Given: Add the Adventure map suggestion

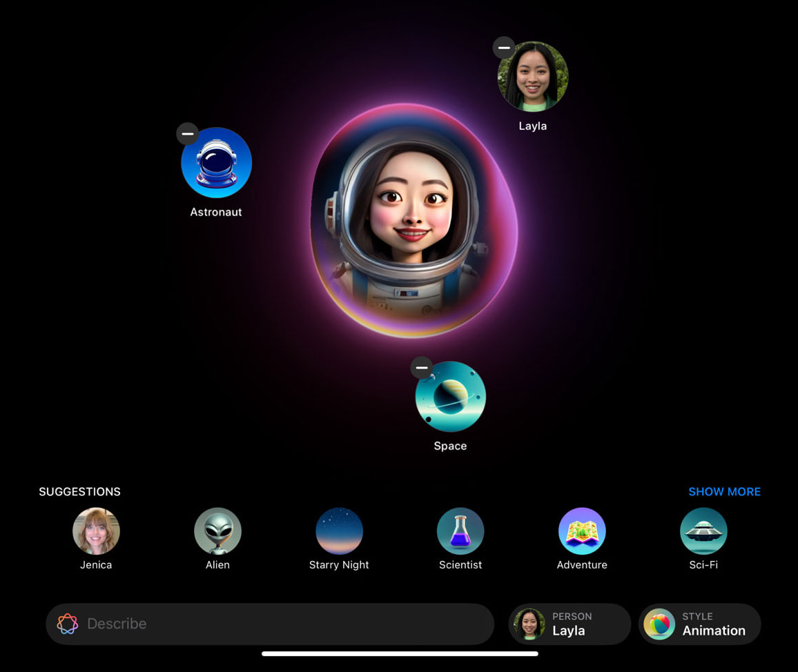Looking at the screenshot, I should (582, 531).
